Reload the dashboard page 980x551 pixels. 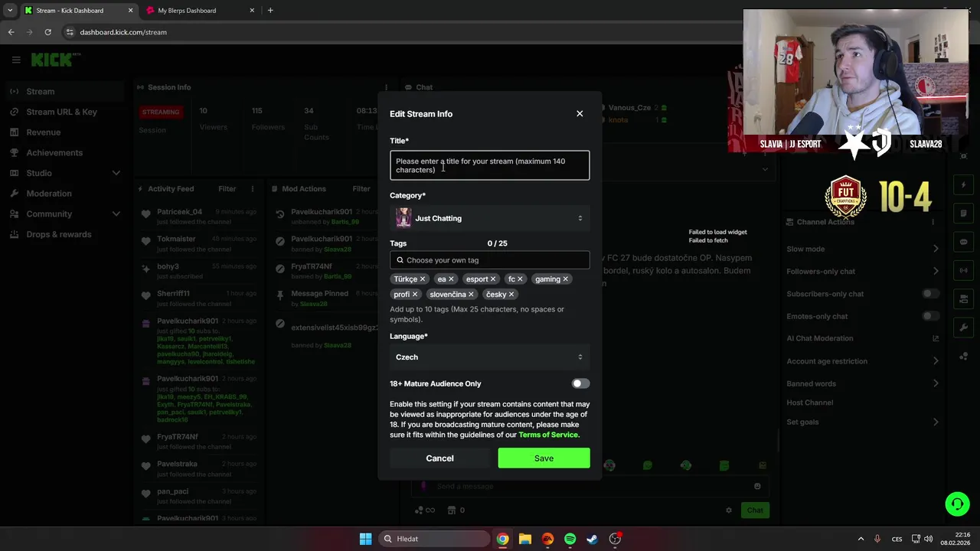[47, 32]
